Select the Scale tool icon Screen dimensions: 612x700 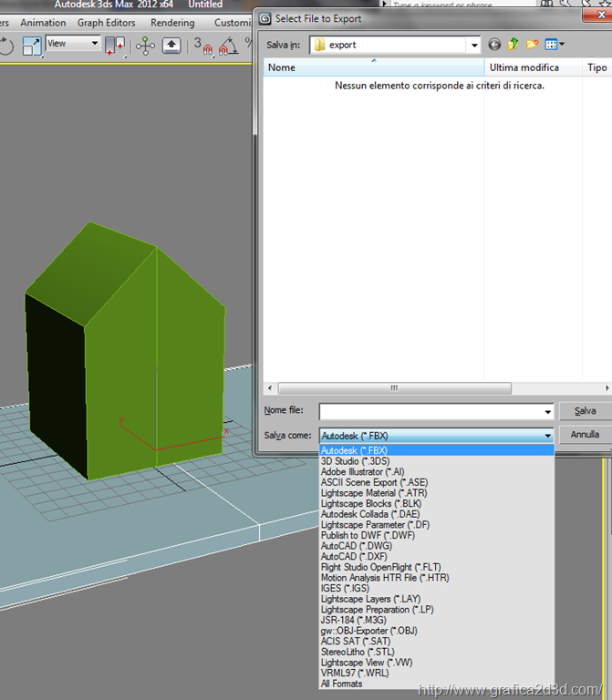(x=32, y=45)
